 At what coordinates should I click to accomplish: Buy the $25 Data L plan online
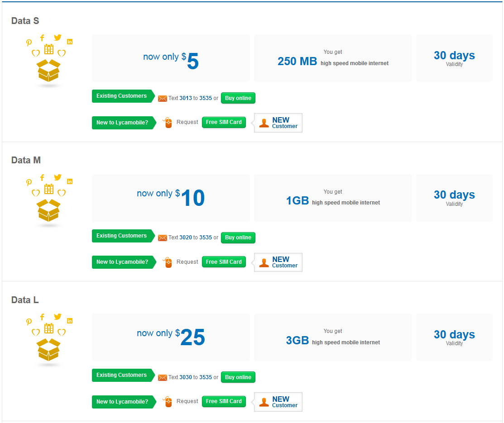pos(238,377)
